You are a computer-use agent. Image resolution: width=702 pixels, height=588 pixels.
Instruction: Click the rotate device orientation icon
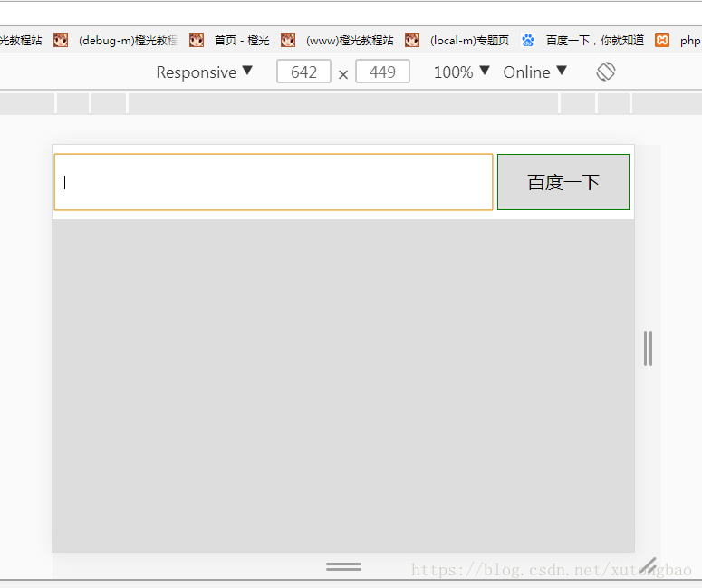coord(606,72)
